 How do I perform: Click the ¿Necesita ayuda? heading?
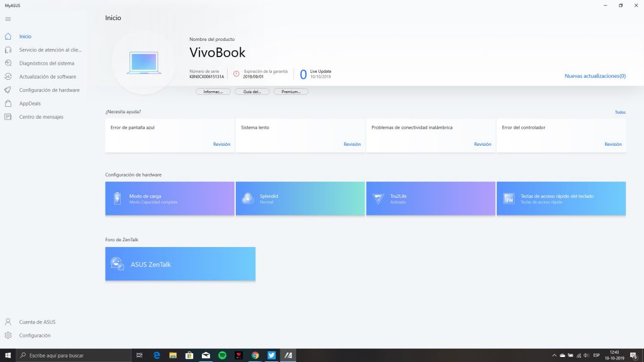(x=123, y=112)
